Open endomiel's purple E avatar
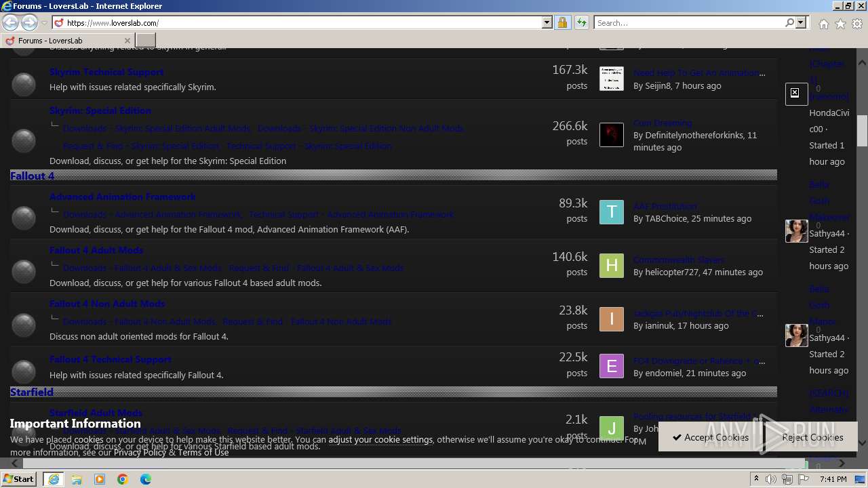 (612, 367)
